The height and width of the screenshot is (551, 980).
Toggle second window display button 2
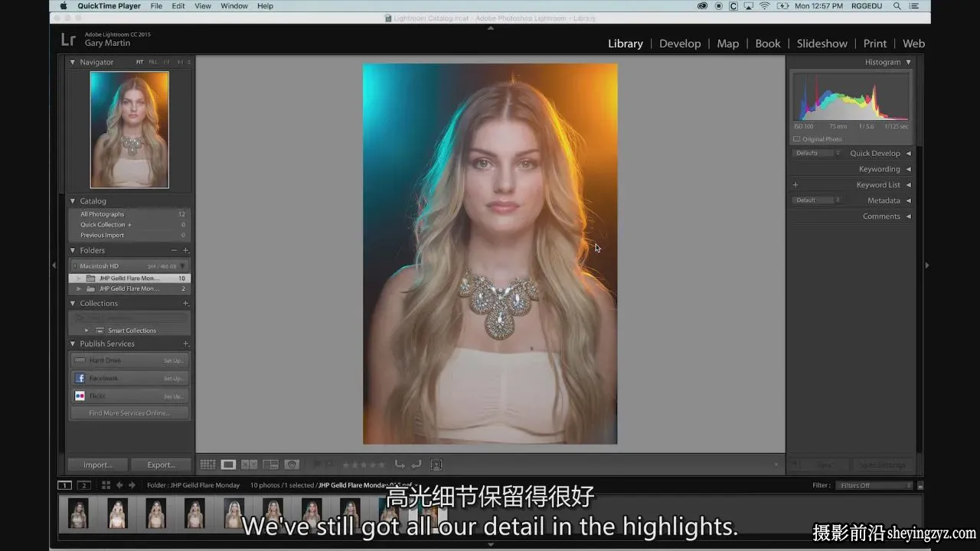[84, 485]
